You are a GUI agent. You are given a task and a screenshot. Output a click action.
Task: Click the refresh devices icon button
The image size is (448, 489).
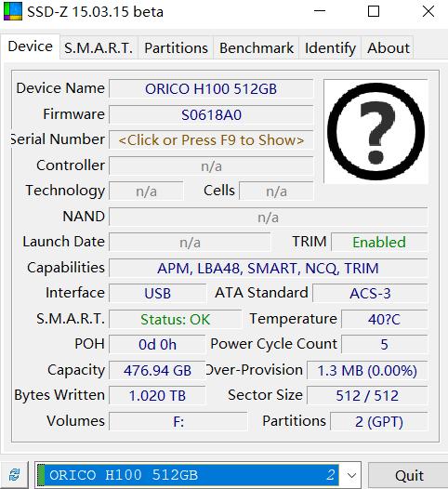click(14, 475)
